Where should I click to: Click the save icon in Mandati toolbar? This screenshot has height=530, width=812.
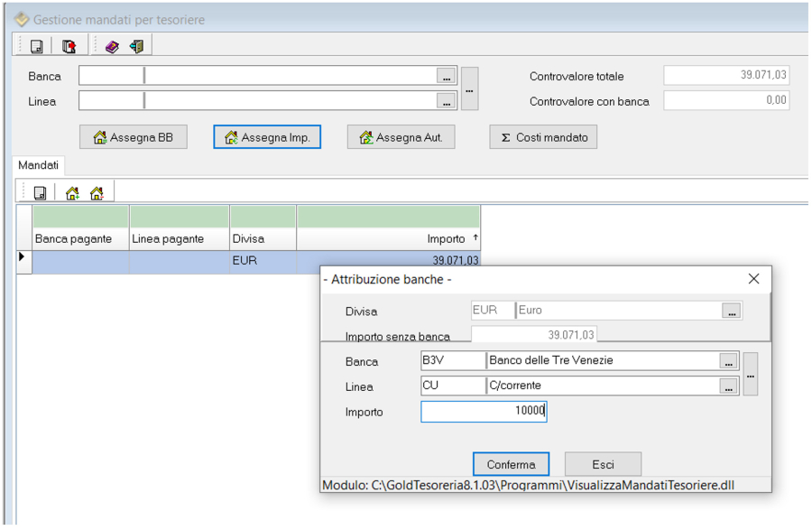40,192
